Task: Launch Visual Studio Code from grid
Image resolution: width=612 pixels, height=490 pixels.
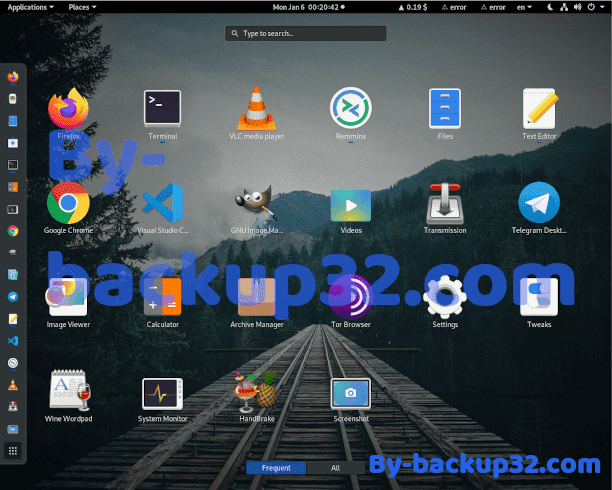Action: [162, 203]
